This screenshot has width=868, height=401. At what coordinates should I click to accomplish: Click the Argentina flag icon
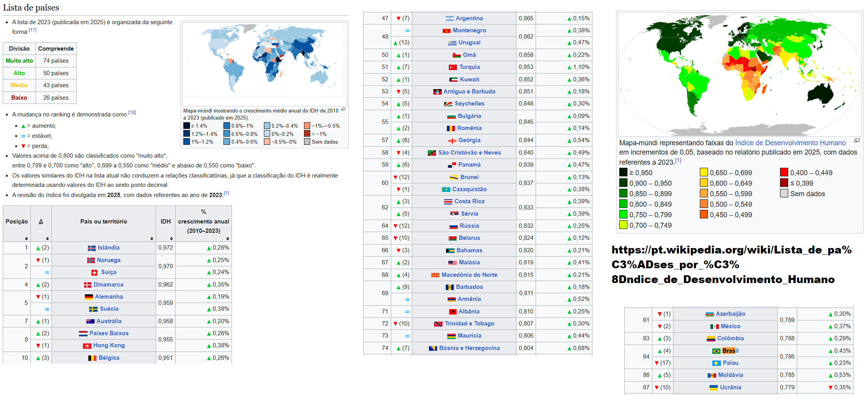pyautogui.click(x=450, y=19)
